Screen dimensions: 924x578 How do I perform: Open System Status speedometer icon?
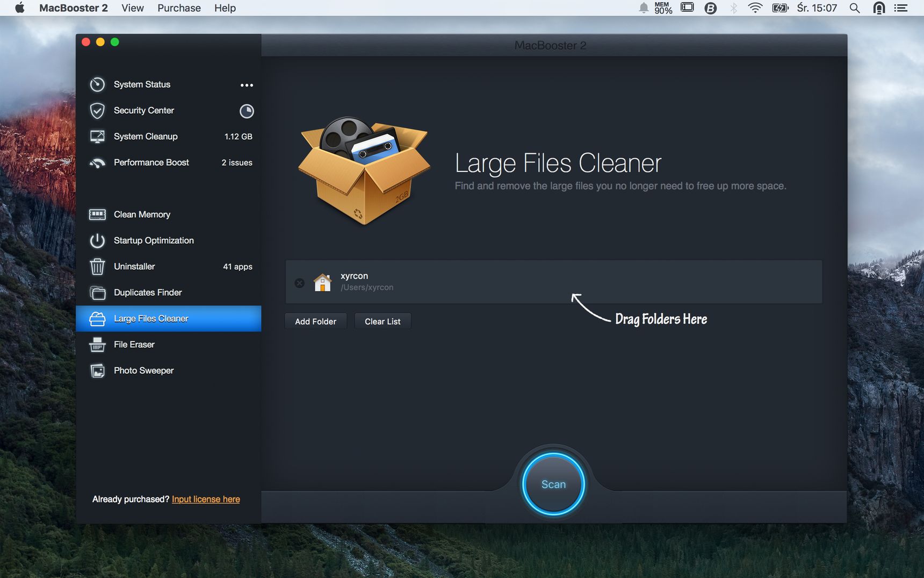[97, 84]
